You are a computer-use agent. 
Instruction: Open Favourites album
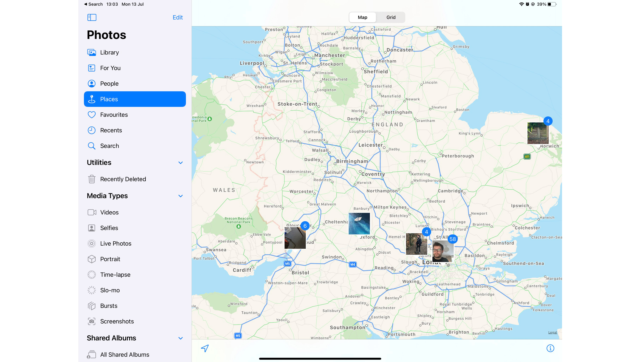coord(135,115)
